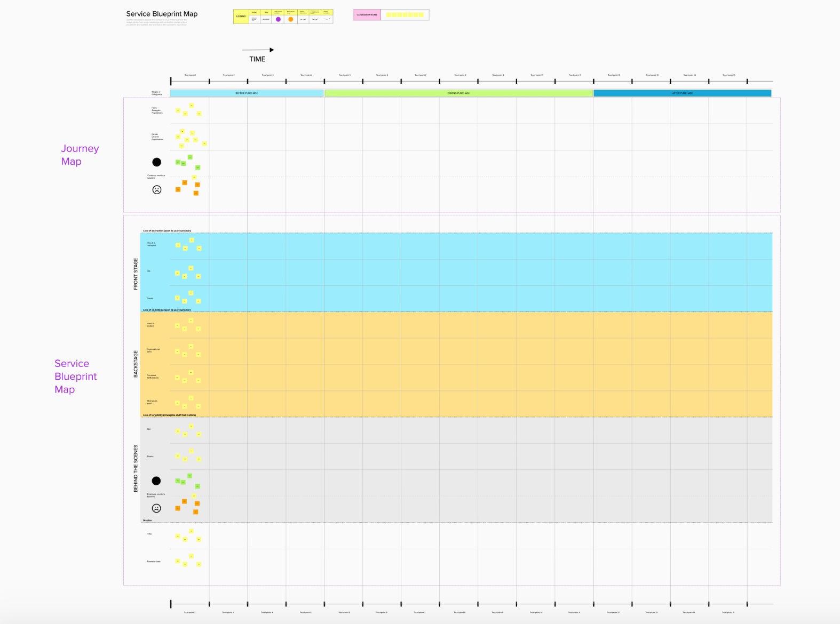
Task: Select the 'Financial costs' row label
Action: (x=154, y=562)
